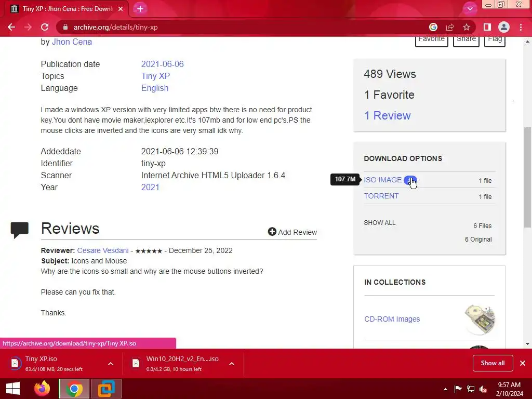Click the address bar URL

point(115,27)
